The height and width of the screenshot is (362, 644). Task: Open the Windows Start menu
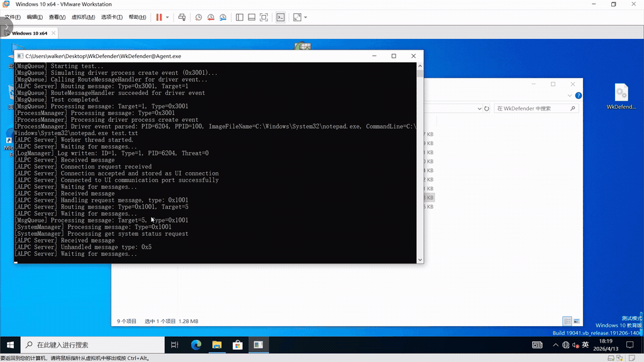pos(10,345)
